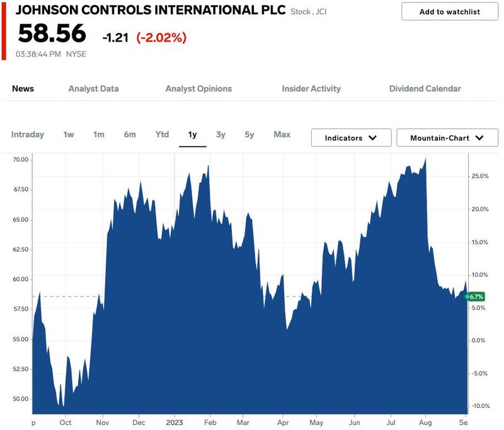Click the May x-axis label

[316, 422]
